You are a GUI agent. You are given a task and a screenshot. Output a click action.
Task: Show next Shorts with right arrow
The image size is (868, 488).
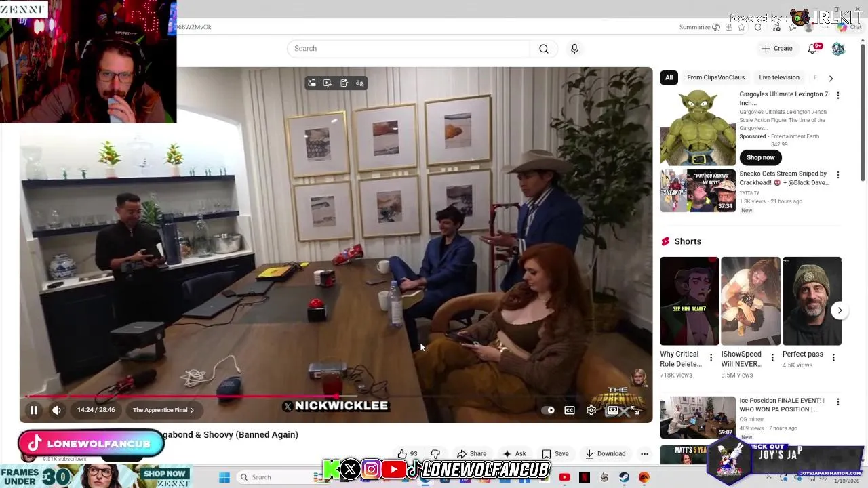[840, 310]
